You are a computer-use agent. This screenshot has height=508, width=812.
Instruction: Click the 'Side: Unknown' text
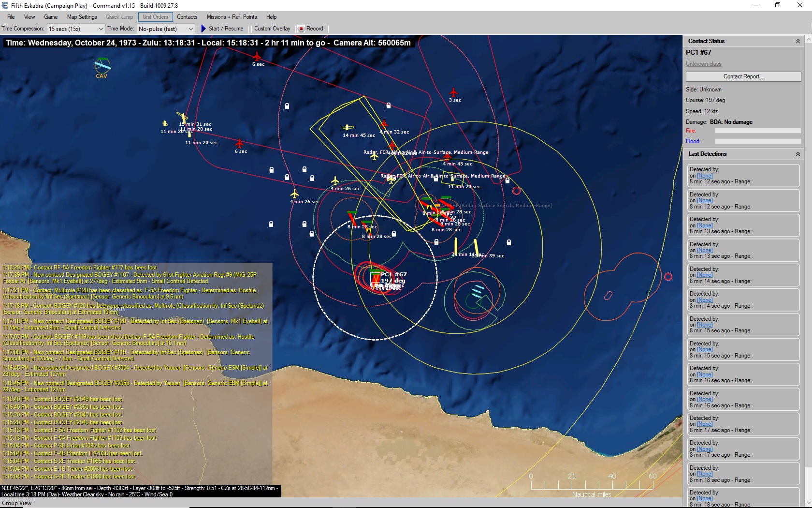tap(704, 90)
